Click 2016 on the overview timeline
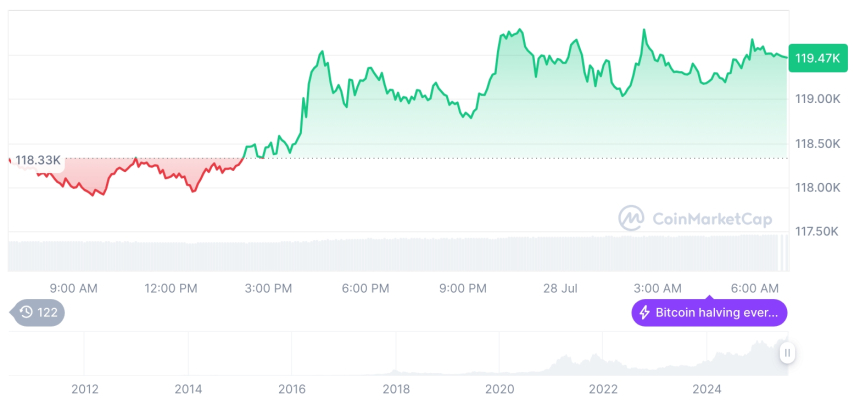 tap(291, 389)
